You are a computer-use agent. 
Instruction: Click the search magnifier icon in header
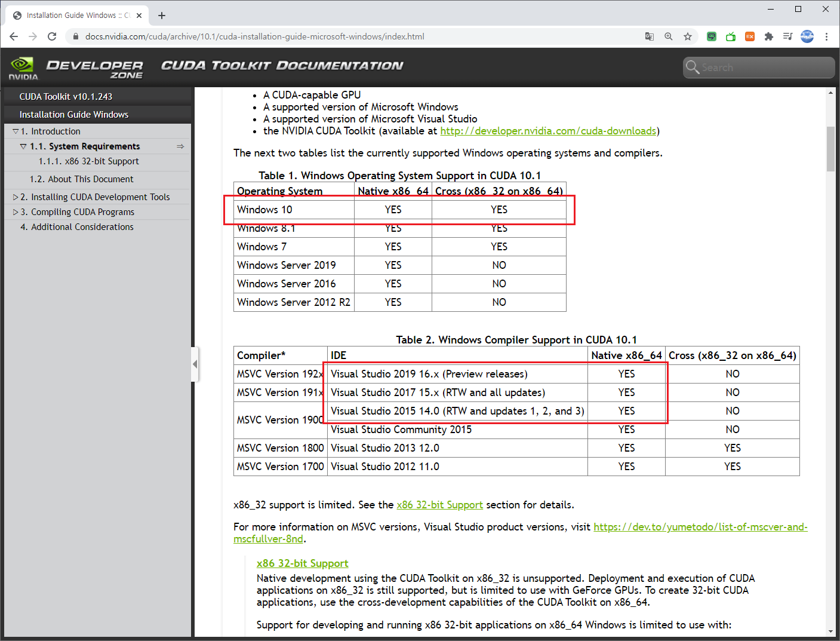click(693, 67)
